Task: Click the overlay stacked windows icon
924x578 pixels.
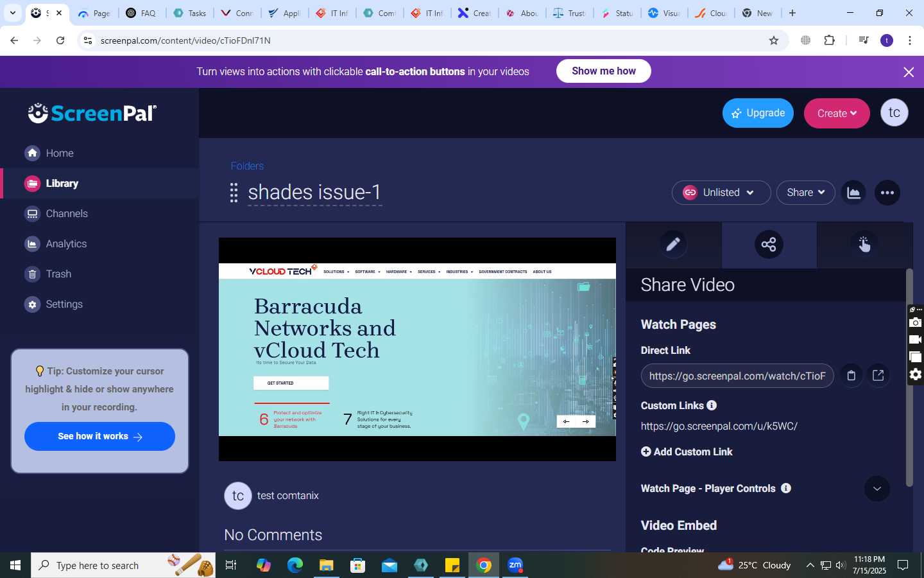Action: (x=916, y=357)
